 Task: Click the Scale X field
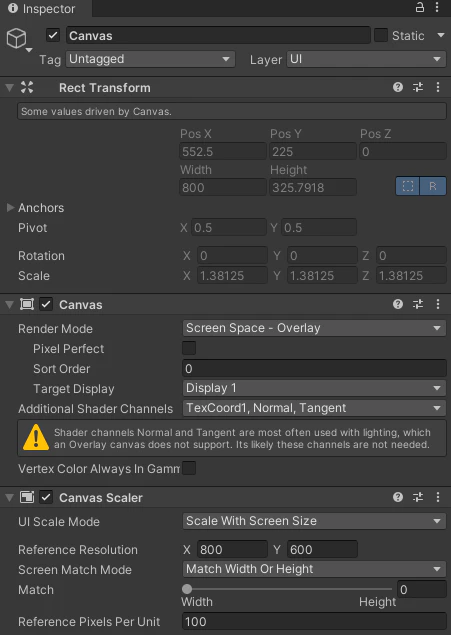pos(232,275)
